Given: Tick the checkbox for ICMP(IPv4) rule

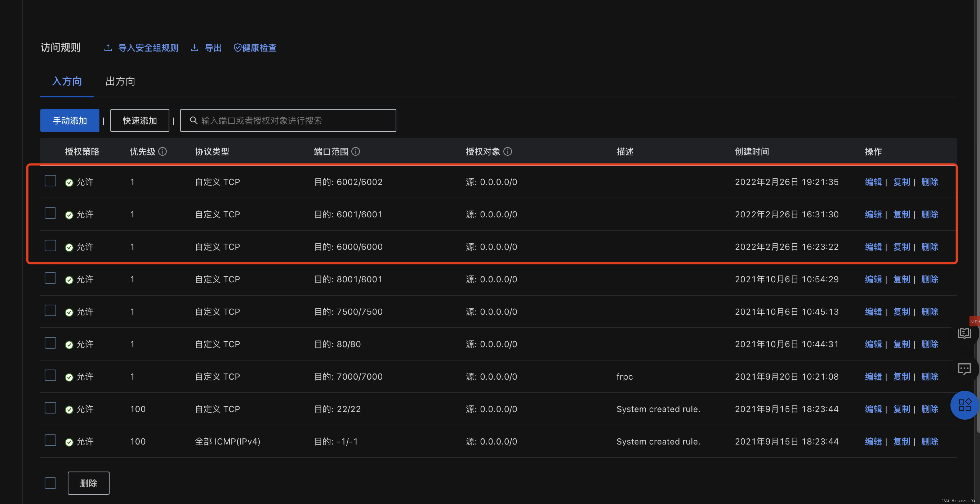Looking at the screenshot, I should (x=50, y=440).
